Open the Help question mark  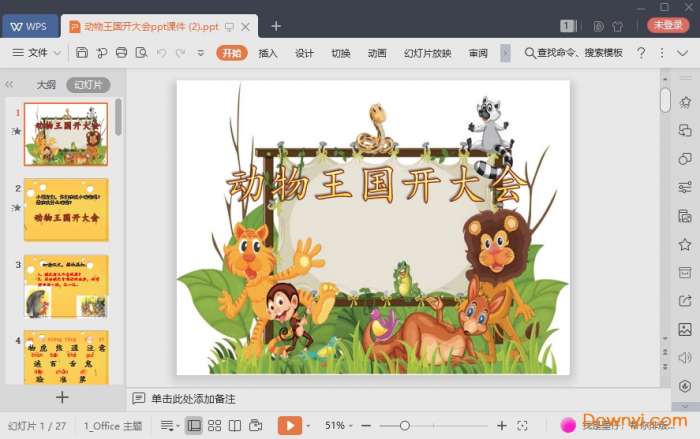coord(641,53)
